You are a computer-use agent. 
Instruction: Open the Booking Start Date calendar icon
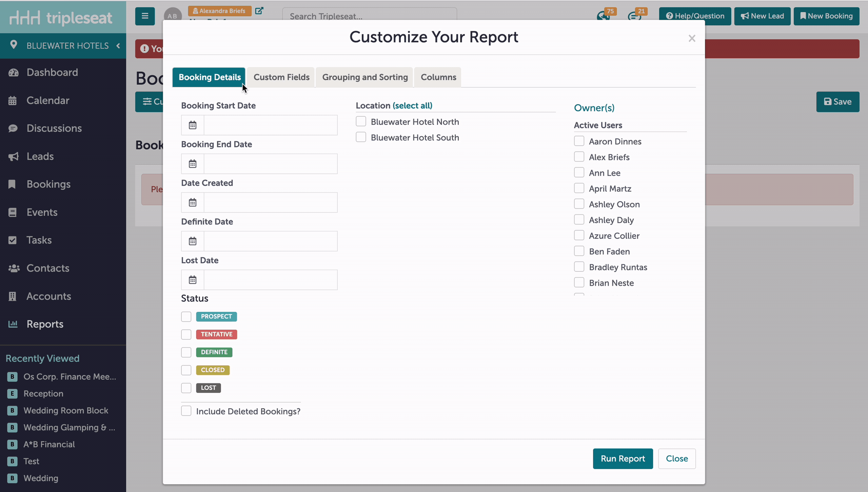193,125
